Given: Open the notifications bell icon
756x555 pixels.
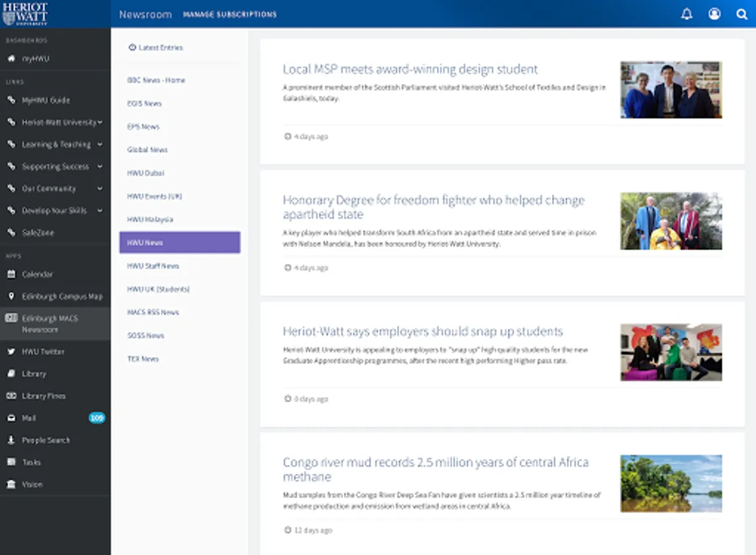Looking at the screenshot, I should [x=686, y=14].
